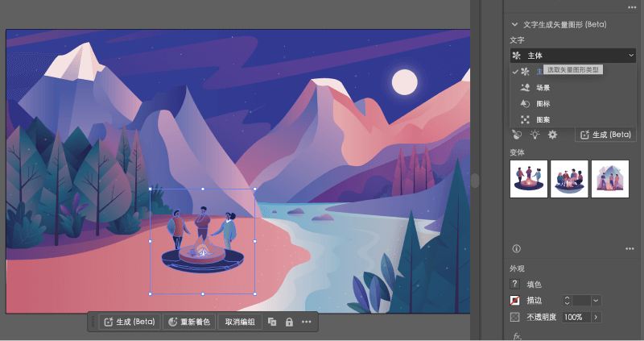Click the arrange objects icon in the taskbar
The image size is (644, 341).
(272, 322)
